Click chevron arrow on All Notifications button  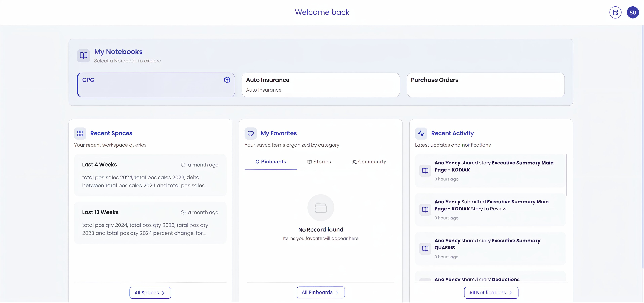pyautogui.click(x=511, y=293)
